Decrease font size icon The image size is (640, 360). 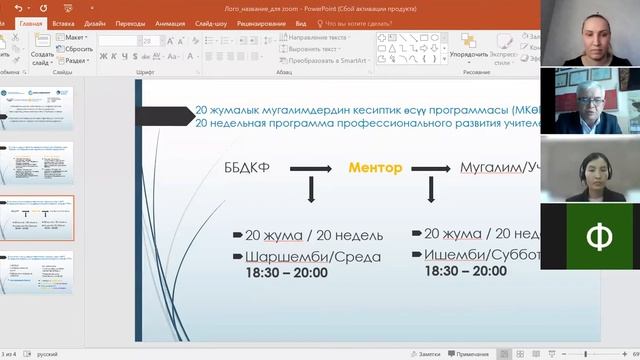(180, 41)
